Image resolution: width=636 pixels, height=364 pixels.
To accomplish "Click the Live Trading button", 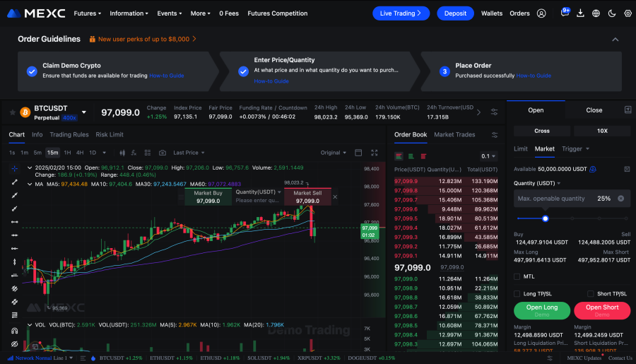I will pyautogui.click(x=401, y=13).
